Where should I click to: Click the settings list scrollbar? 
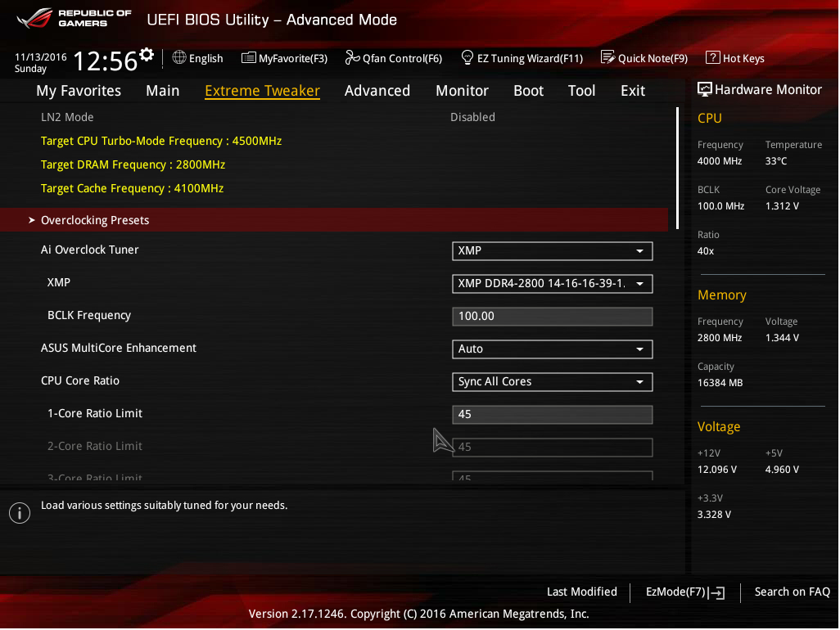point(678,168)
